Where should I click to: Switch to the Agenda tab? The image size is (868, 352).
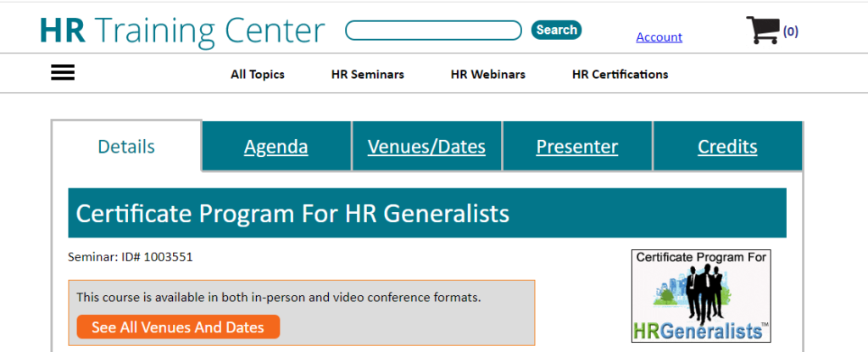[276, 147]
